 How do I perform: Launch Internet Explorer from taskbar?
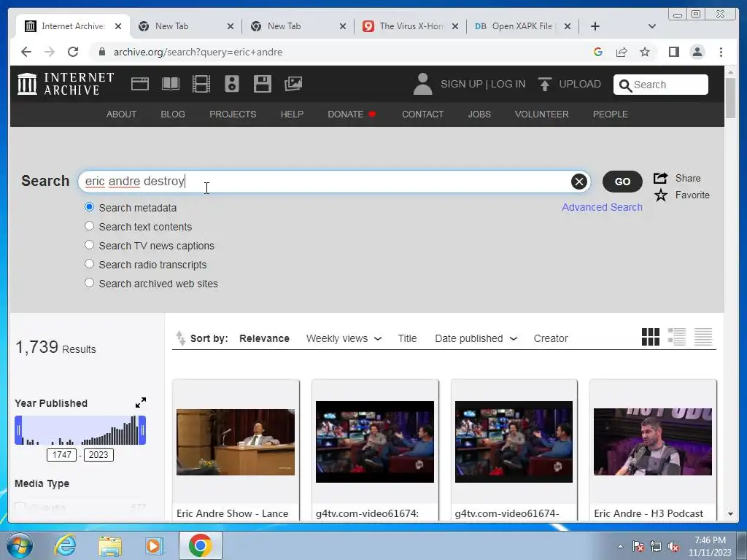(65, 546)
